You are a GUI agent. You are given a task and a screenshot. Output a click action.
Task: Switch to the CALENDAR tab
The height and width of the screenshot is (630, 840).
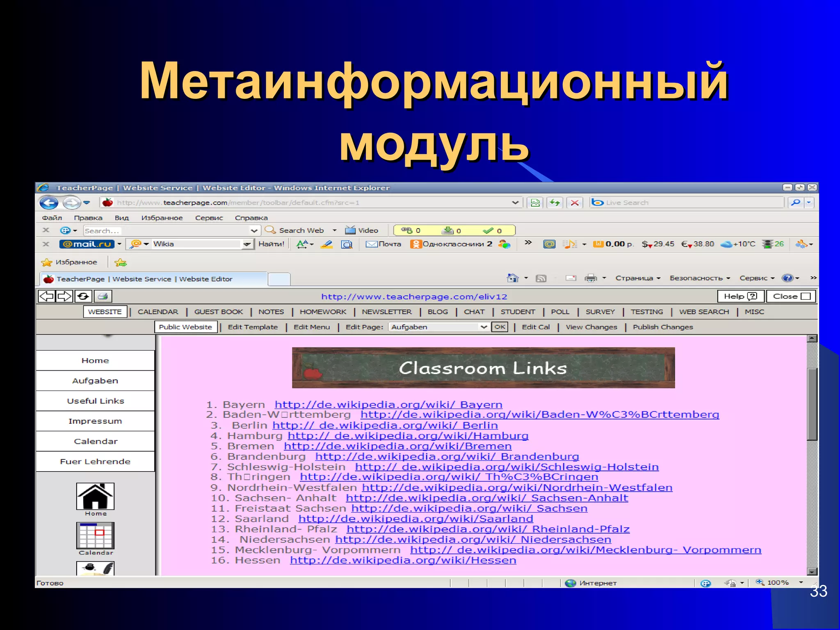(158, 312)
